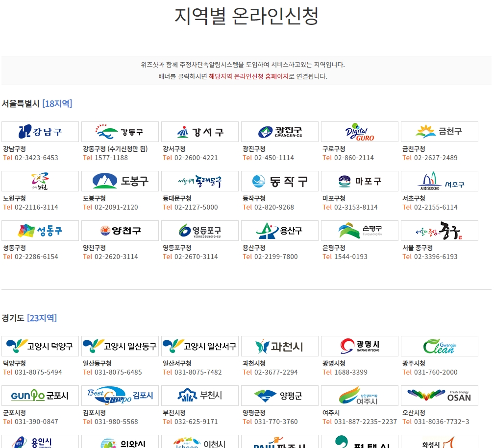Open the 강남구 banner logo
The height and width of the screenshot is (448, 494).
click(40, 132)
